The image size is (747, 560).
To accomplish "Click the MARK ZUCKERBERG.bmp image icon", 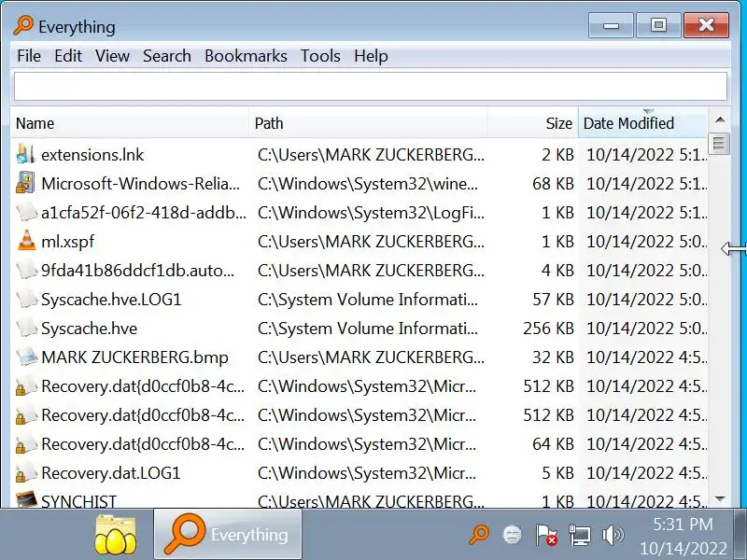I will click(x=26, y=357).
